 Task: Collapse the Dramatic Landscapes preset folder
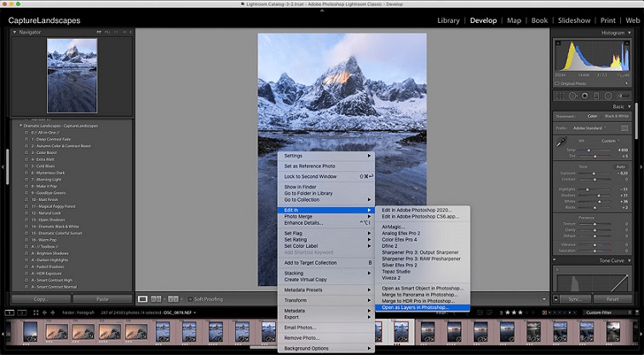21,125
